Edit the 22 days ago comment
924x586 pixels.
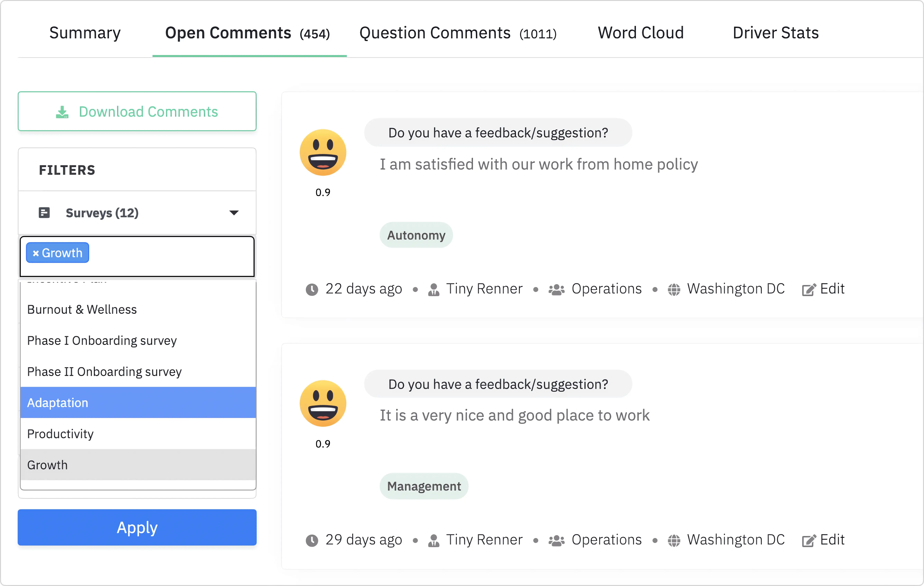point(823,289)
